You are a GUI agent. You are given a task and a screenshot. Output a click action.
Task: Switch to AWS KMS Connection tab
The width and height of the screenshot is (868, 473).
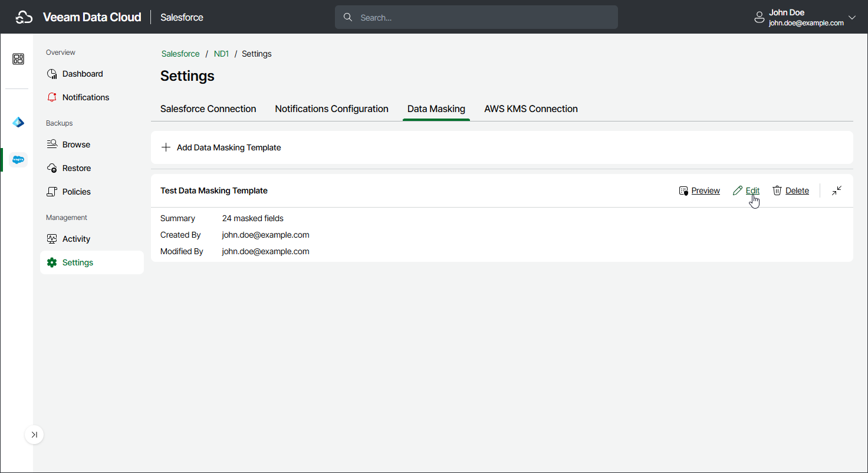coord(531,109)
